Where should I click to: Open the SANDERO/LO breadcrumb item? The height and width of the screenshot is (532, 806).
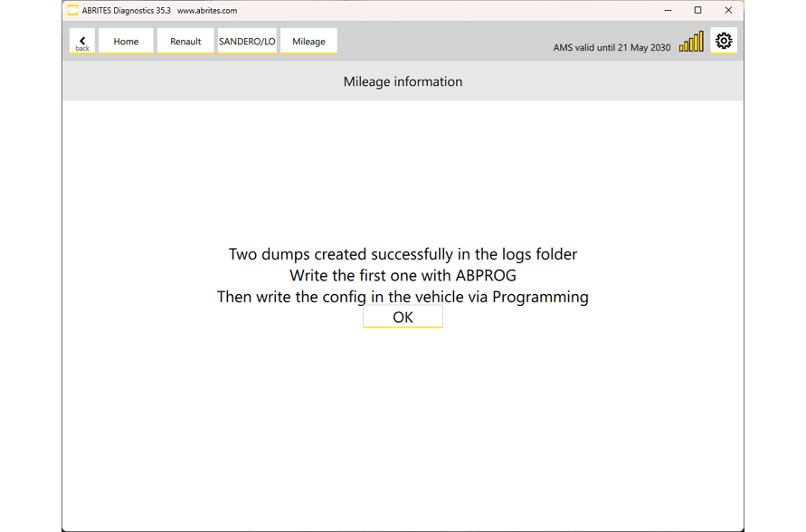pos(247,42)
